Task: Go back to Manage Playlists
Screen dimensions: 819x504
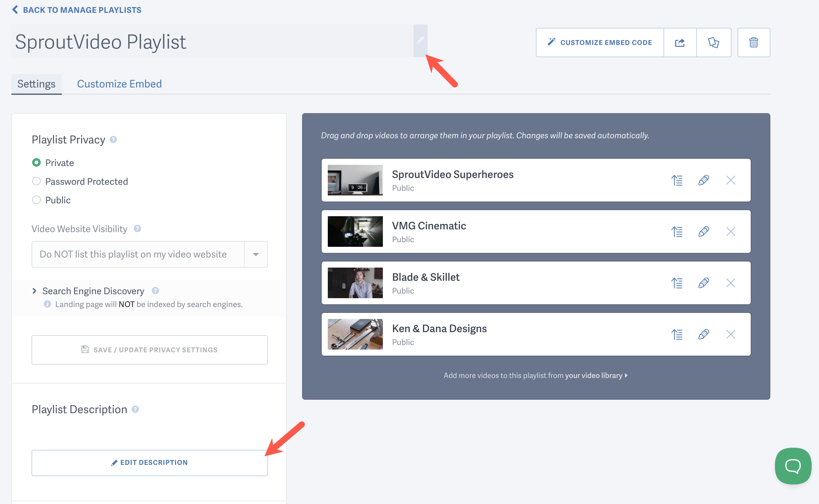Action: point(76,10)
